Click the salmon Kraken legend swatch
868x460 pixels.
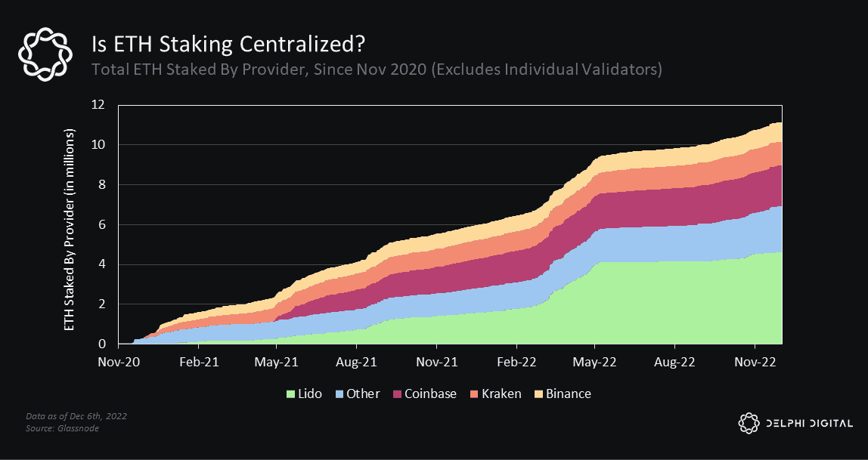click(x=475, y=394)
